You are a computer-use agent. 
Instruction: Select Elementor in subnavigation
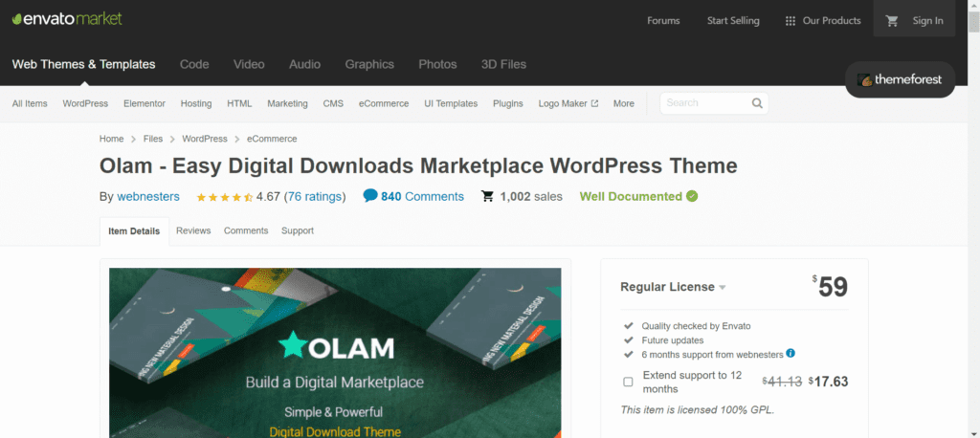coord(145,103)
